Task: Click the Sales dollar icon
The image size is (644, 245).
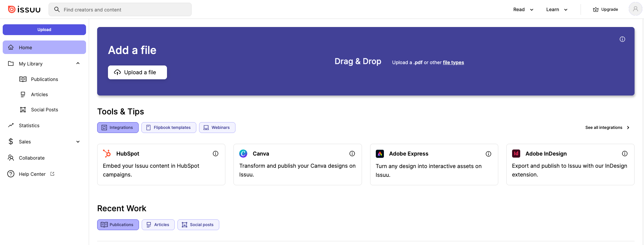Action: [x=11, y=141]
